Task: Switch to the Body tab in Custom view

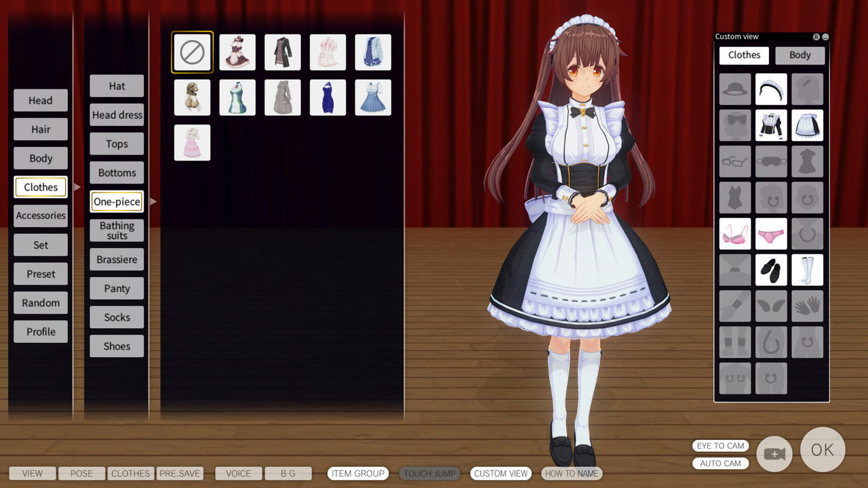Action: coord(800,55)
